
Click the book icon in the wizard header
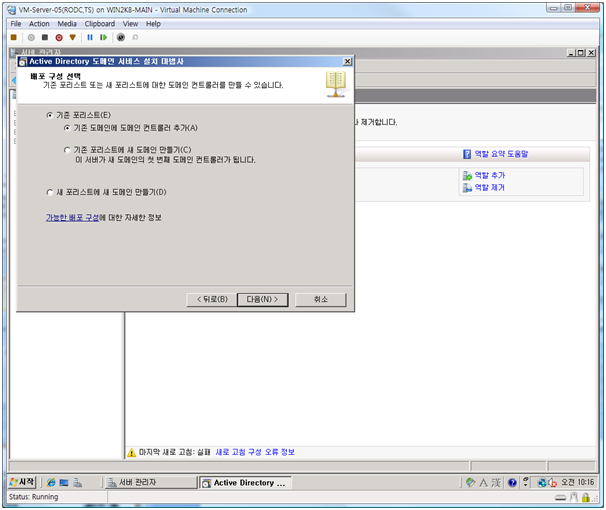[x=335, y=84]
